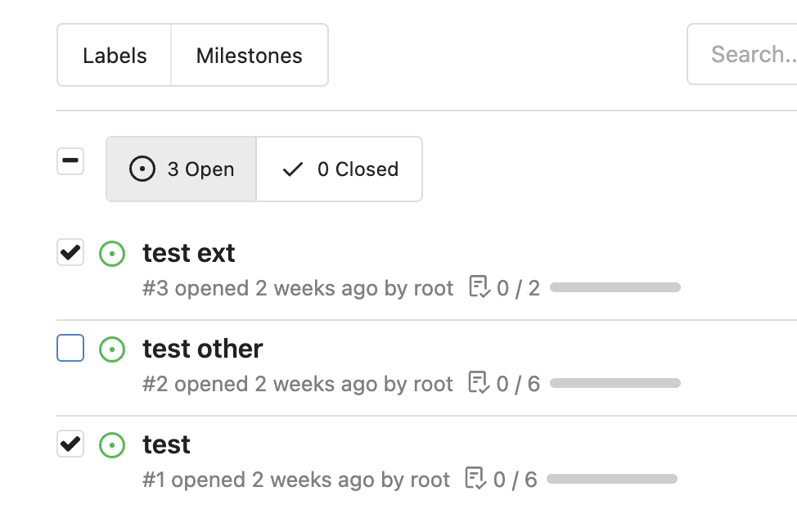Open the test other issue
The image size is (797, 532).
pyautogui.click(x=202, y=349)
